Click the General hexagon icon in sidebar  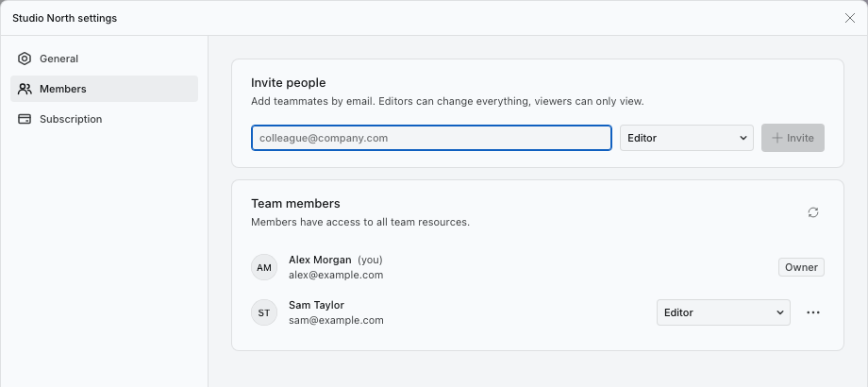[x=25, y=59]
